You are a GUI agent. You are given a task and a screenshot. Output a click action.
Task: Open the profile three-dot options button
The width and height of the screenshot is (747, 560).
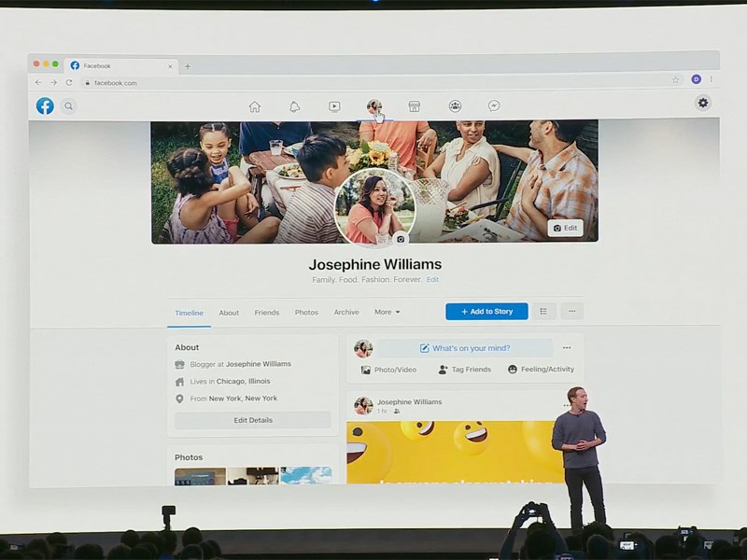(x=572, y=312)
